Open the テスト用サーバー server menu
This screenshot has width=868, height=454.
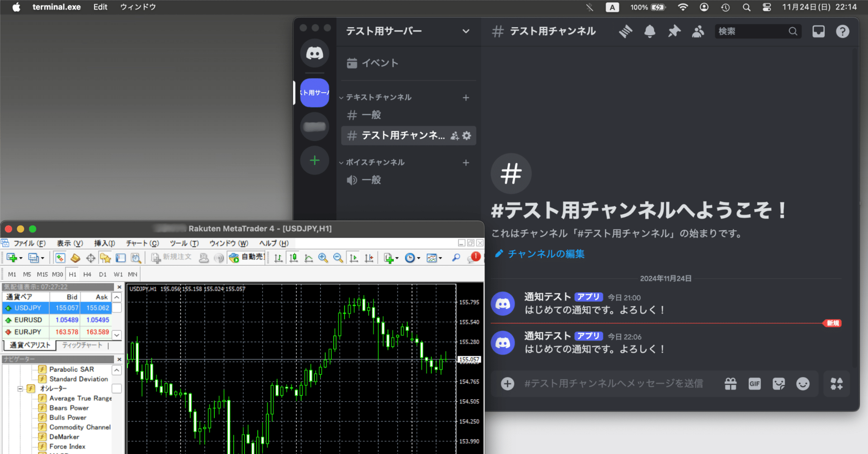click(x=406, y=31)
